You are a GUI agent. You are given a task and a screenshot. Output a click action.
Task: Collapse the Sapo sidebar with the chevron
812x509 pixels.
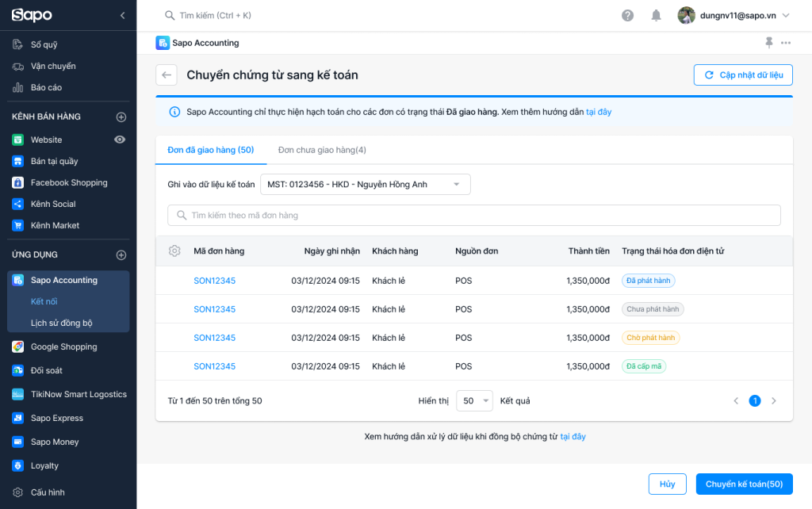(x=123, y=16)
